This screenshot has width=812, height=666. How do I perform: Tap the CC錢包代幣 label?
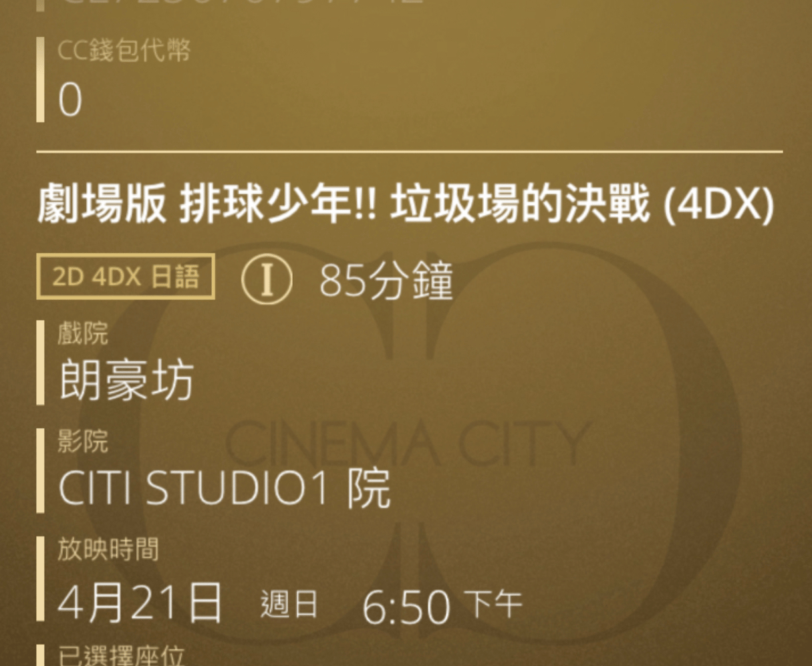124,51
